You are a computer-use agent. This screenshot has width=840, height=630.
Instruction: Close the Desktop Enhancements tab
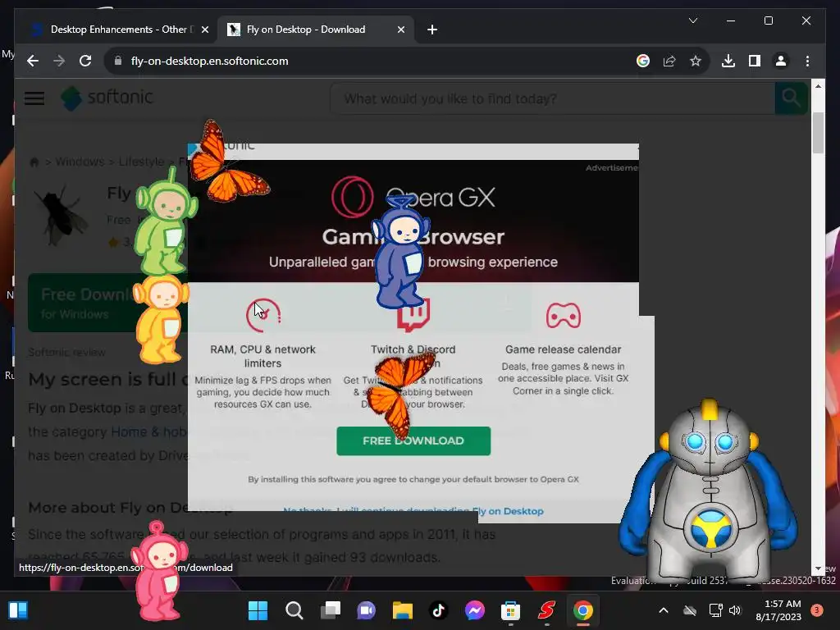[204, 30]
